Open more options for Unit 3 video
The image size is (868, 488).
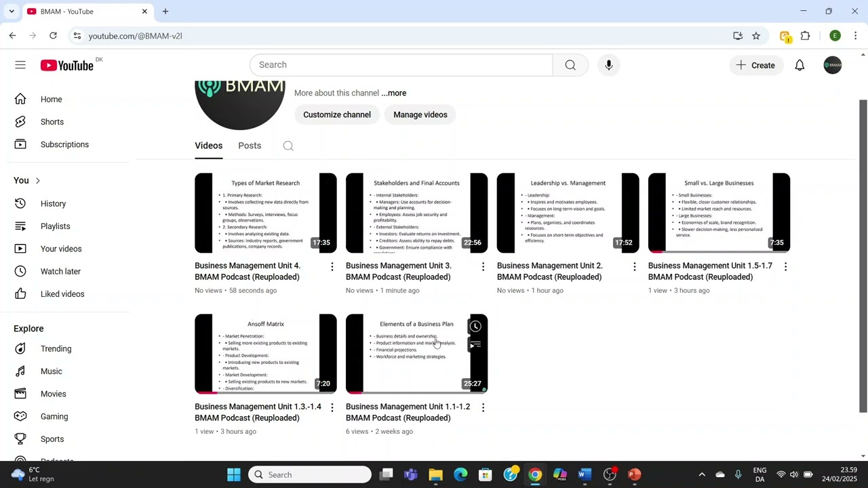483,267
